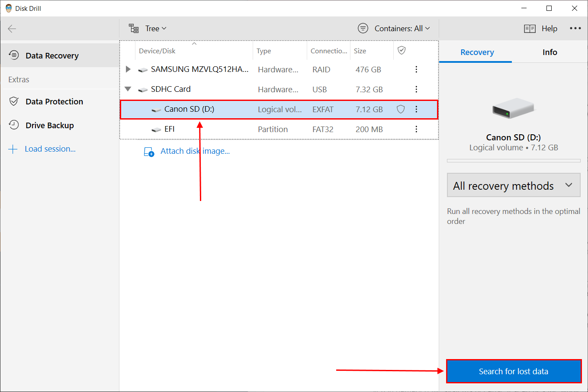
Task: Click the SDHC Card drive icon
Action: 143,90
